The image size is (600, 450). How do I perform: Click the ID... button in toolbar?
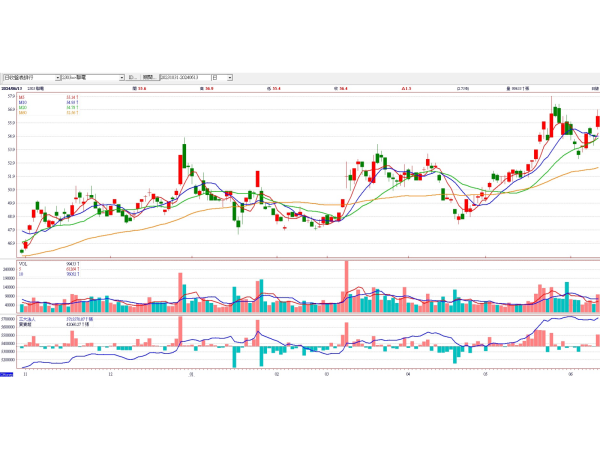(x=133, y=77)
